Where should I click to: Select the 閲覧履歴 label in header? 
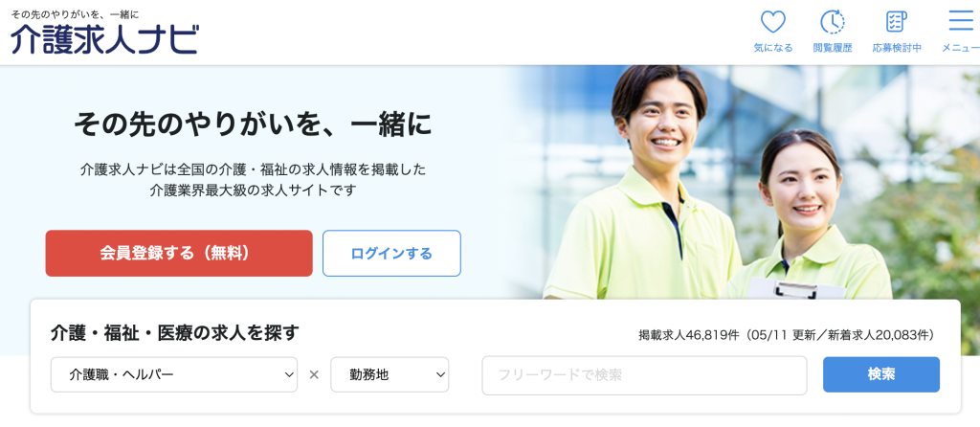(x=833, y=48)
